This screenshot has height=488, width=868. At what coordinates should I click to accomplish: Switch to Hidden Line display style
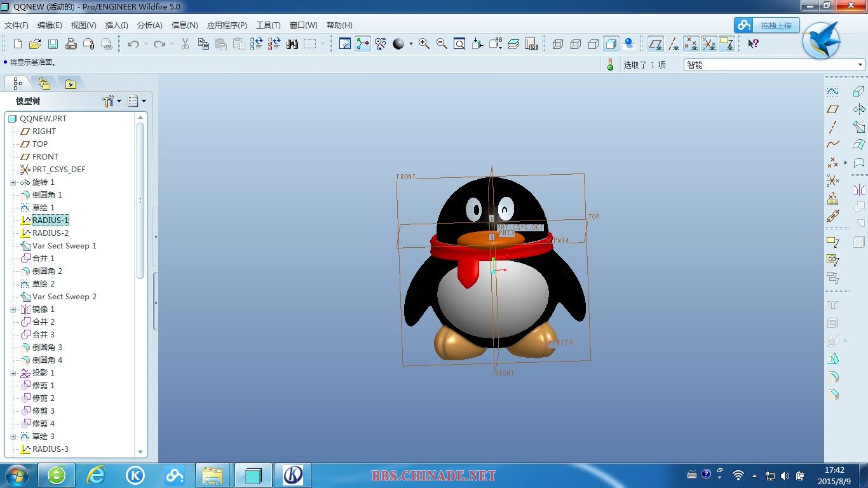(x=576, y=44)
